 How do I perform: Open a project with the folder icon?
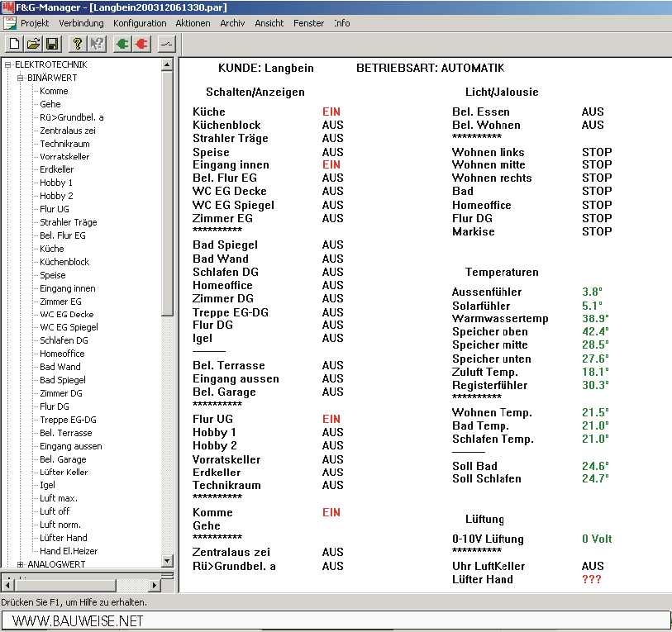(33, 44)
